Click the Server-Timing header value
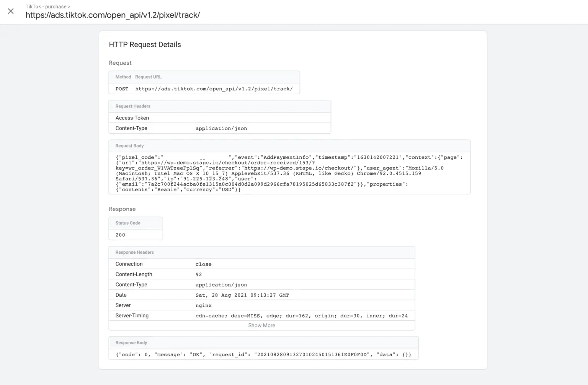 [x=302, y=316]
